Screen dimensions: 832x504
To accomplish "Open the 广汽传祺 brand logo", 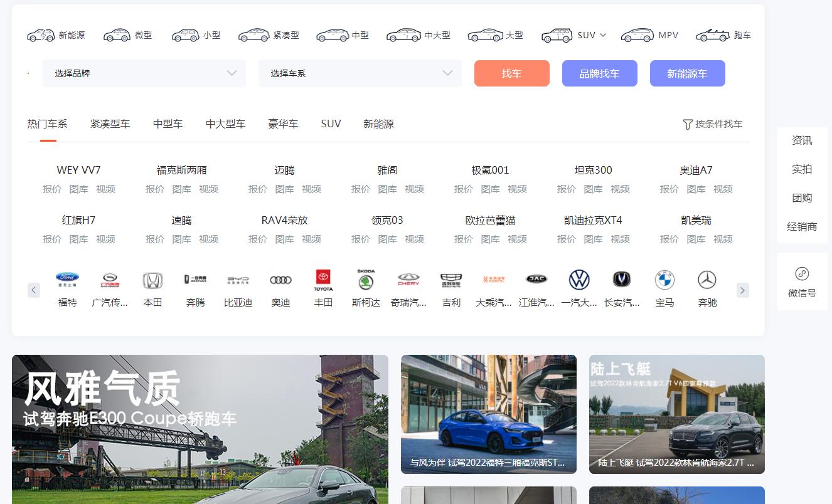I will point(110,280).
